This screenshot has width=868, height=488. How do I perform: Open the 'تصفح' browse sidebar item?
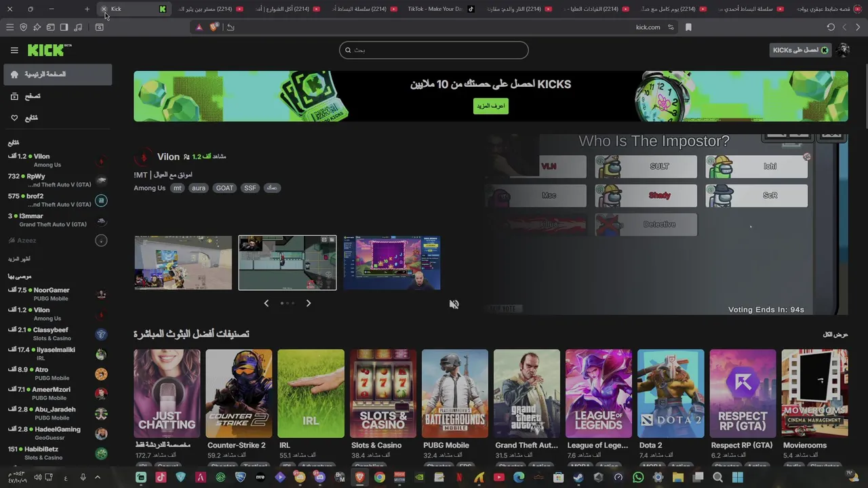(58, 96)
